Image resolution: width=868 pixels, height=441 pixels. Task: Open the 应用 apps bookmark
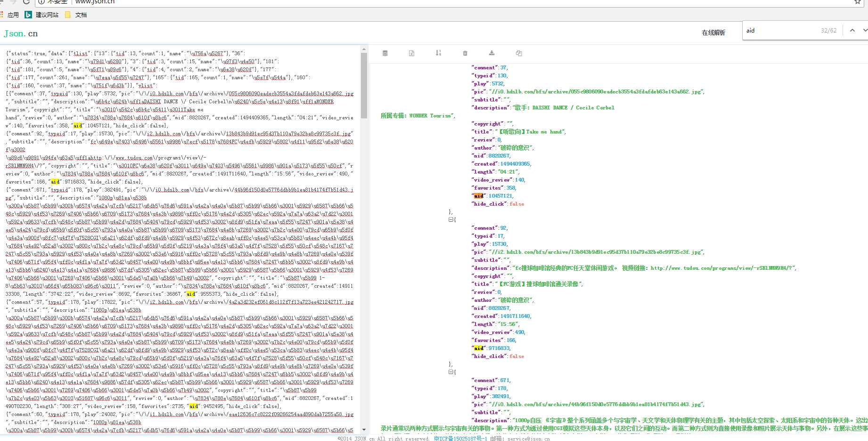click(x=9, y=15)
